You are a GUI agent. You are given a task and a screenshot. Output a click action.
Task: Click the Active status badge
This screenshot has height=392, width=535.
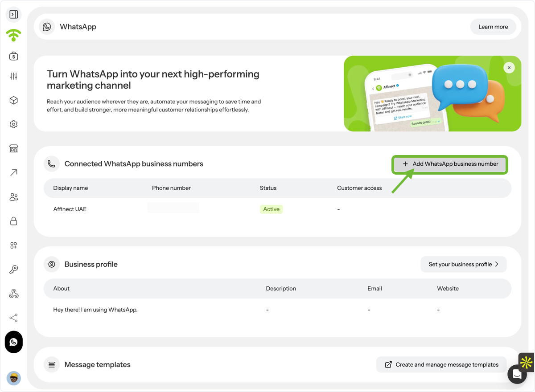pos(271,209)
